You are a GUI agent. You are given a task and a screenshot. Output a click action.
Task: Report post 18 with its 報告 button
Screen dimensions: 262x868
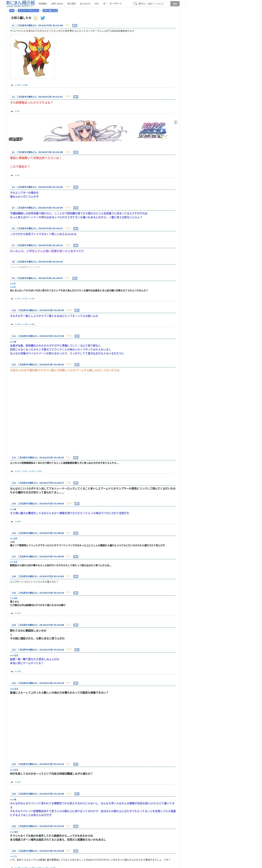point(76,576)
